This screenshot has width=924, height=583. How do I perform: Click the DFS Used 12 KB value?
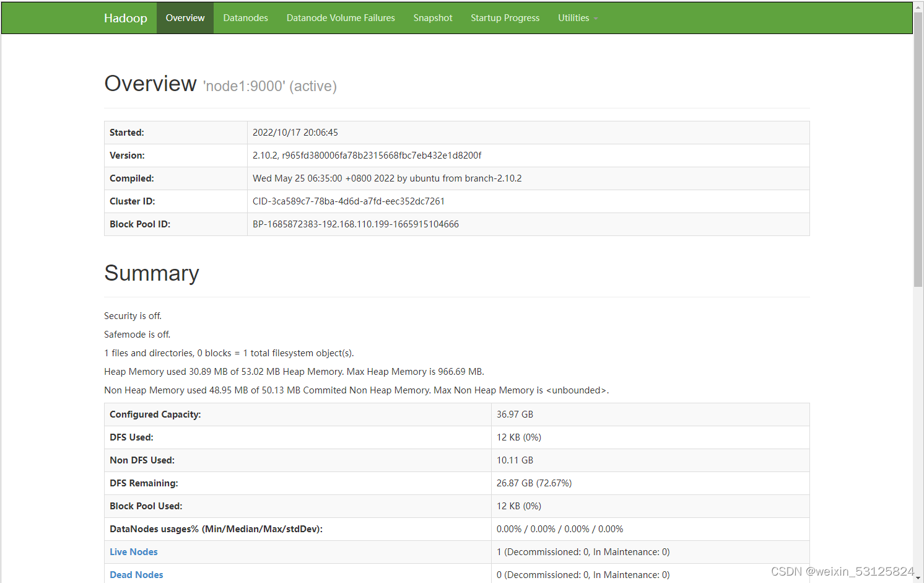[x=518, y=437]
